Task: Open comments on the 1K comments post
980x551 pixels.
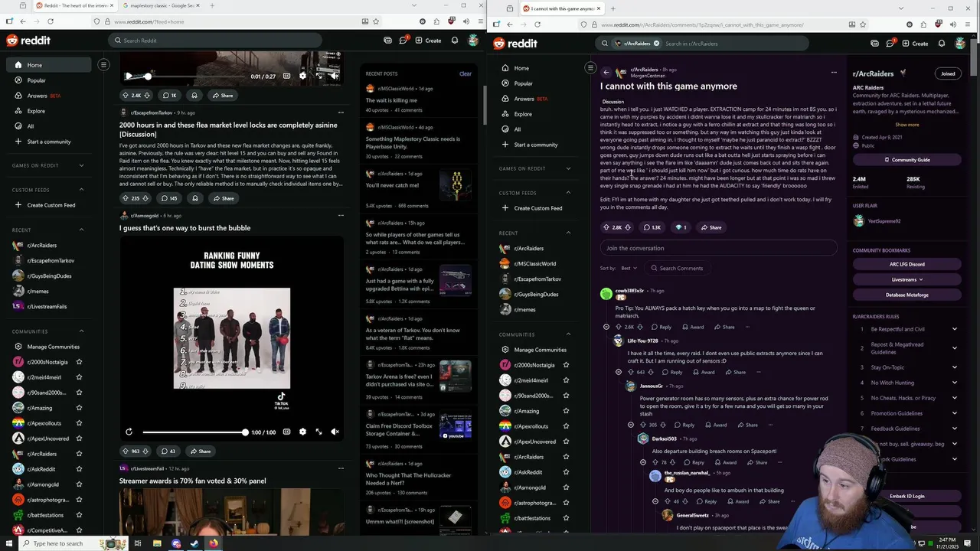Action: coord(169,96)
